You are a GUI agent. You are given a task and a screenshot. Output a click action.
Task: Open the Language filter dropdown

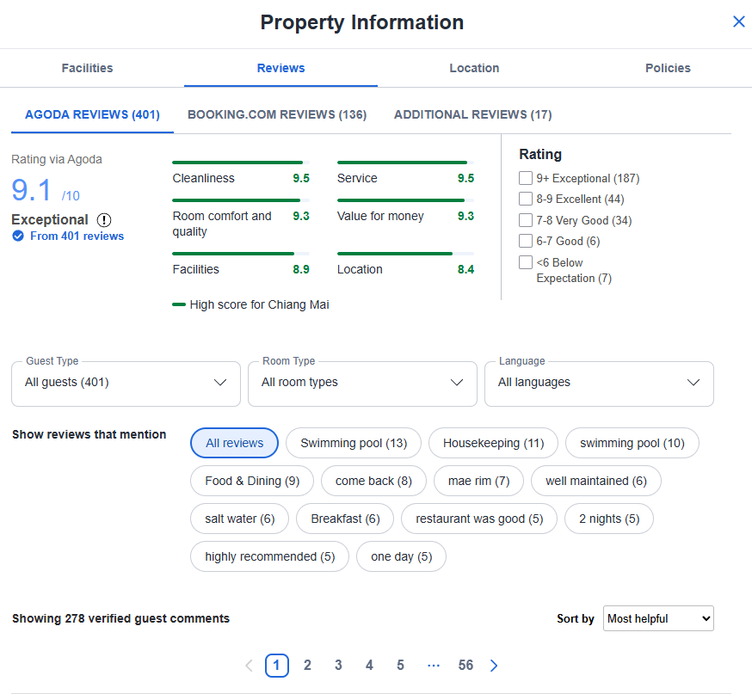point(599,383)
